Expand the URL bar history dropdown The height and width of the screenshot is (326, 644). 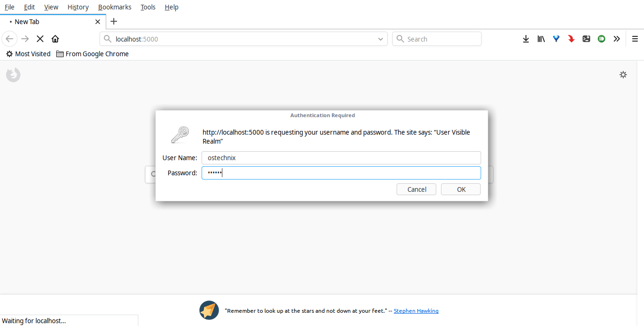pyautogui.click(x=381, y=39)
